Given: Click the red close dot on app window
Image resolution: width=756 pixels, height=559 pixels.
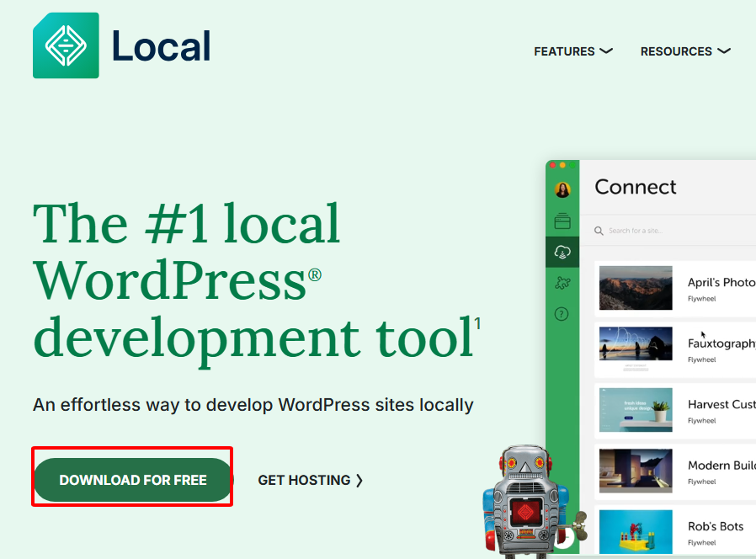Looking at the screenshot, I should [552, 165].
